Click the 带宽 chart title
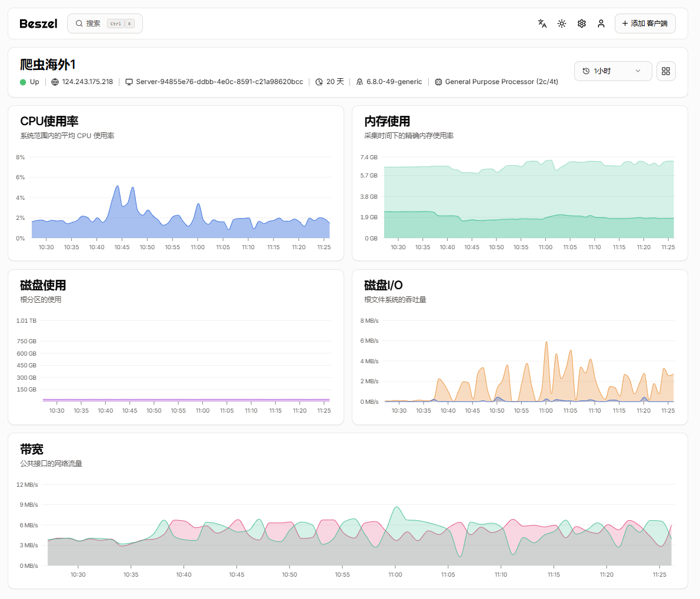 coord(31,449)
